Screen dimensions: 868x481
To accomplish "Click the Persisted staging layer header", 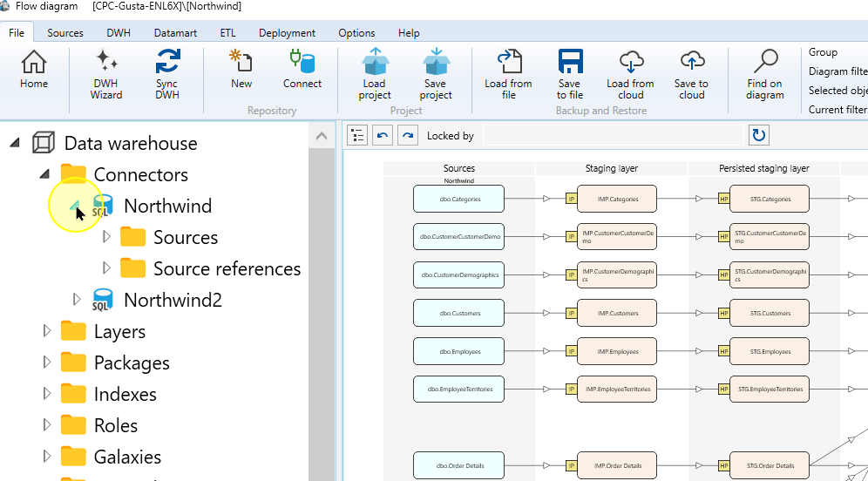I will 764,168.
